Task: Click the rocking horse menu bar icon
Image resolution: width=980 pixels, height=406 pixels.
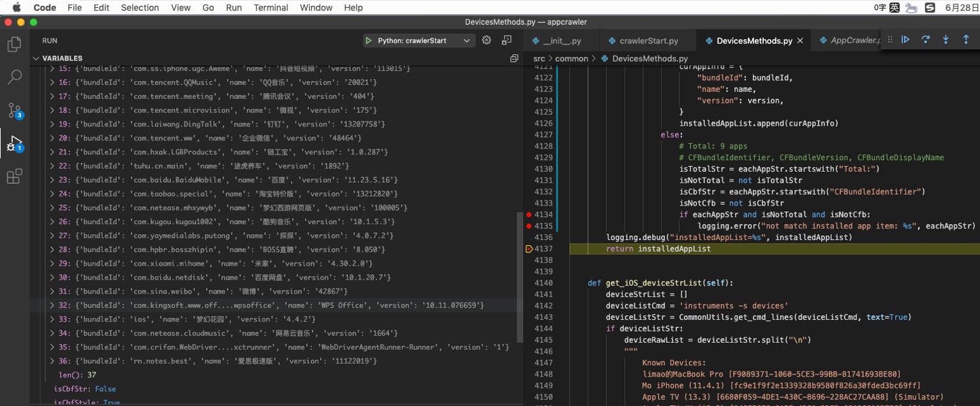Action: pyautogui.click(x=912, y=8)
